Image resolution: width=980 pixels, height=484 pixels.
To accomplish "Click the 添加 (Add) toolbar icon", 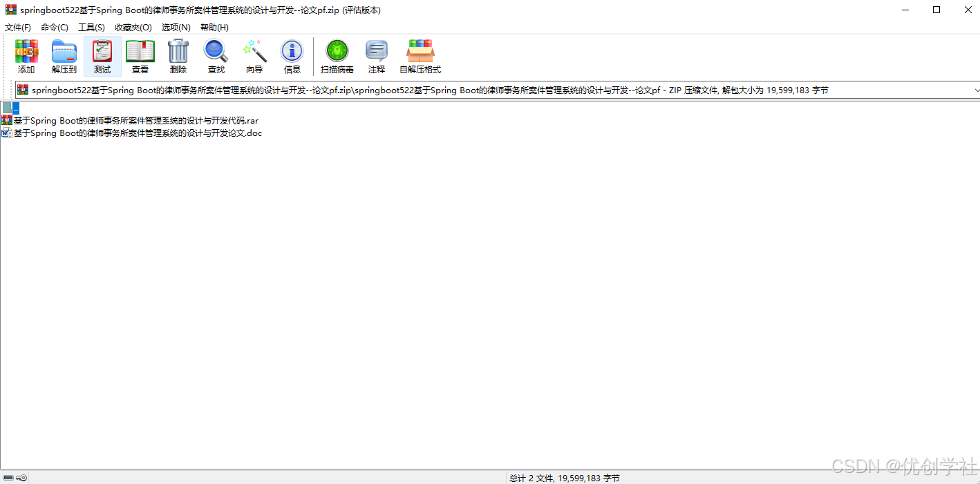I will tap(26, 56).
